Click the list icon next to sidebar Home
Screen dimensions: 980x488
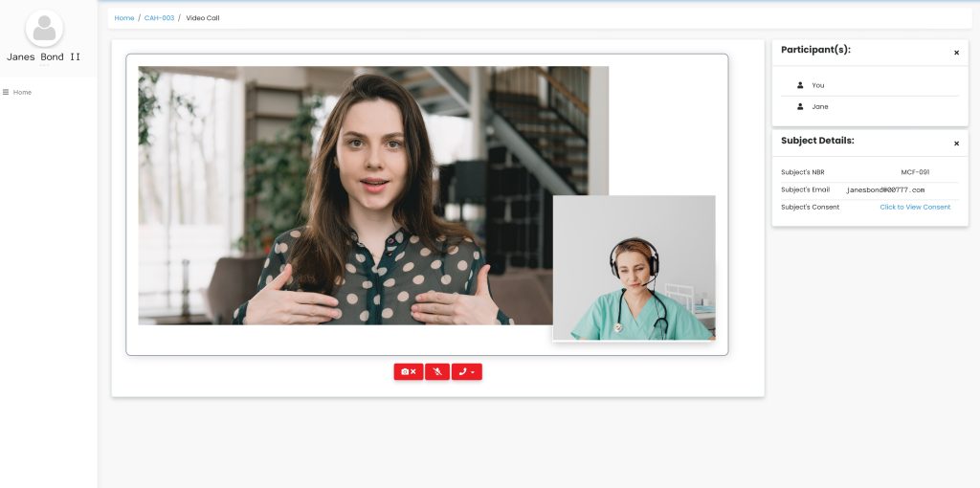(6, 92)
